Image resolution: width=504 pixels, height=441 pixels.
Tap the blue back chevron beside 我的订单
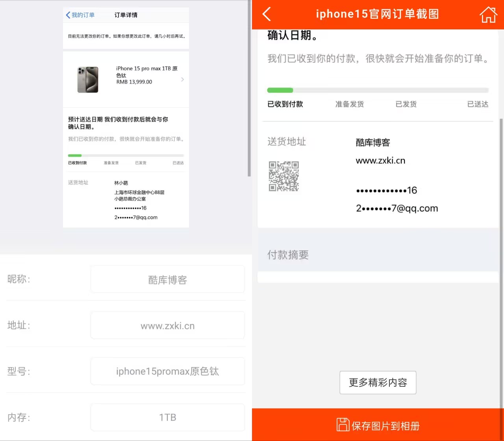pyautogui.click(x=68, y=15)
